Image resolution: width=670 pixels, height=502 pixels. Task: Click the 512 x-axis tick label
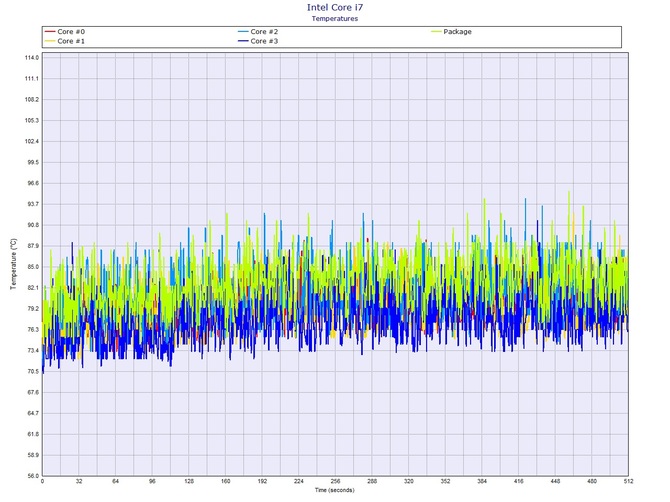point(628,481)
